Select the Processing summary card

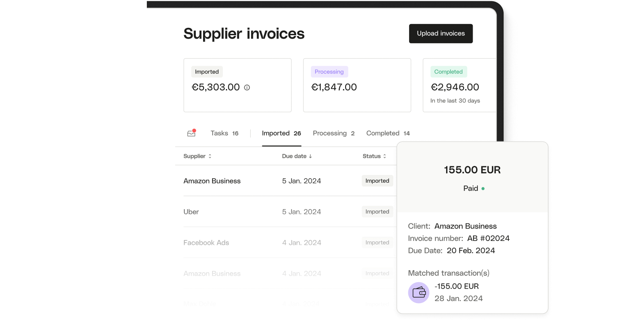click(x=357, y=85)
